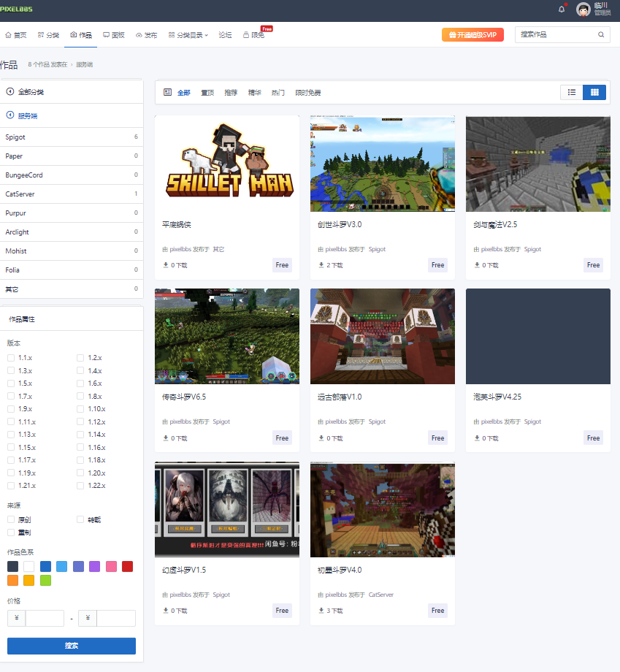The image size is (620, 672).
Task: Click the download icon on 远古部落V1.0 card
Action: click(x=321, y=438)
